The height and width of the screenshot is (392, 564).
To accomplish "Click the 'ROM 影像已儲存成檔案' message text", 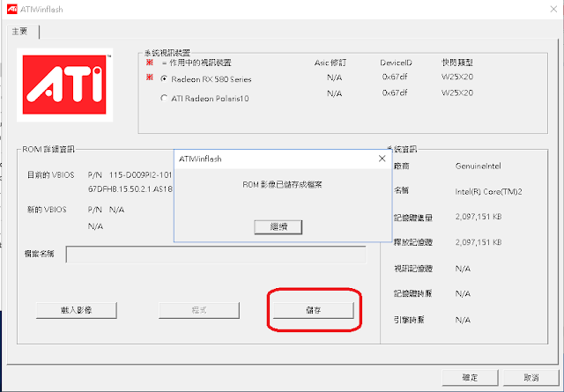I will pyautogui.click(x=282, y=185).
